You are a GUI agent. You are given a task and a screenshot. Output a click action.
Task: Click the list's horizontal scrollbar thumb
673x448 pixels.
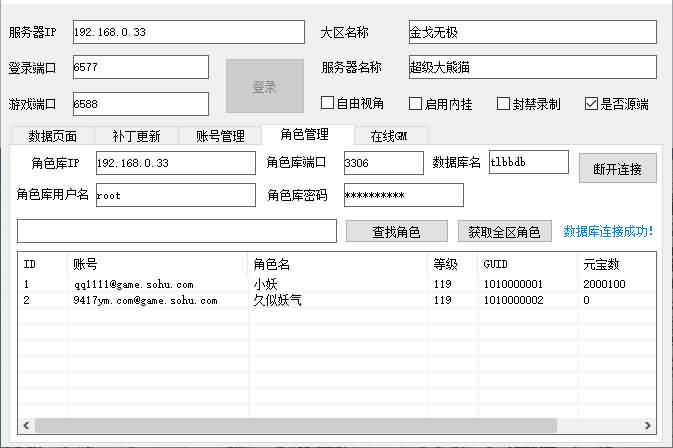(x=296, y=426)
